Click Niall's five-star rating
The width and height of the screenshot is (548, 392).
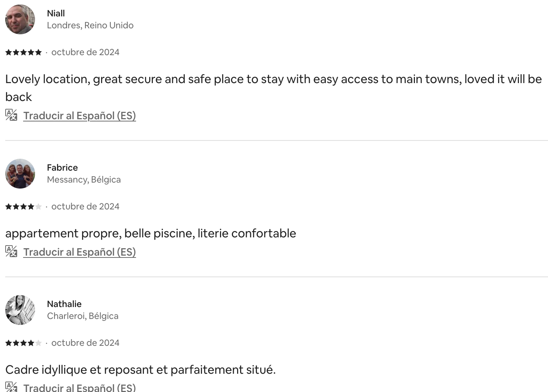tap(23, 53)
